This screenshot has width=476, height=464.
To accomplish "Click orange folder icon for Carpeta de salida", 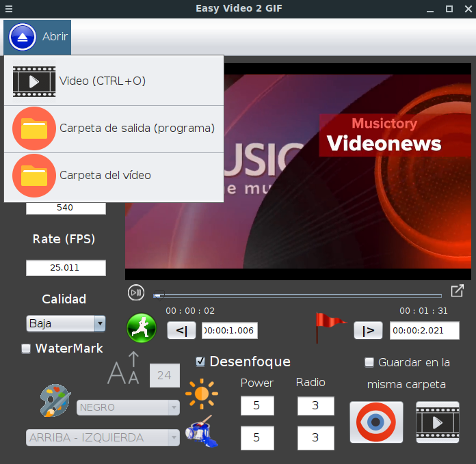I will [34, 128].
